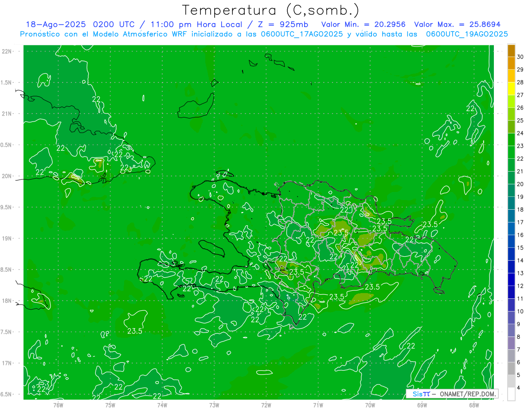Click the '21N' latitude axis label
This screenshot has width=532, height=411.
(6, 114)
